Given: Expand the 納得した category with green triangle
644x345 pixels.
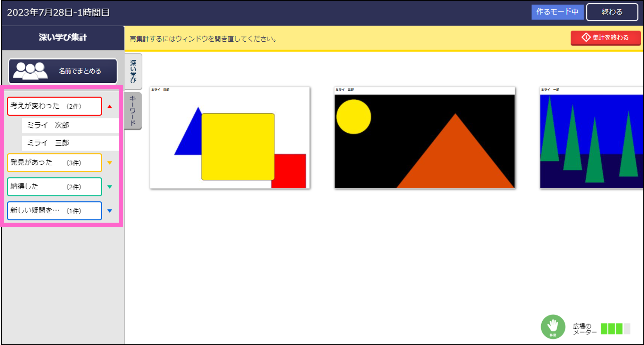Looking at the screenshot, I should click(110, 186).
